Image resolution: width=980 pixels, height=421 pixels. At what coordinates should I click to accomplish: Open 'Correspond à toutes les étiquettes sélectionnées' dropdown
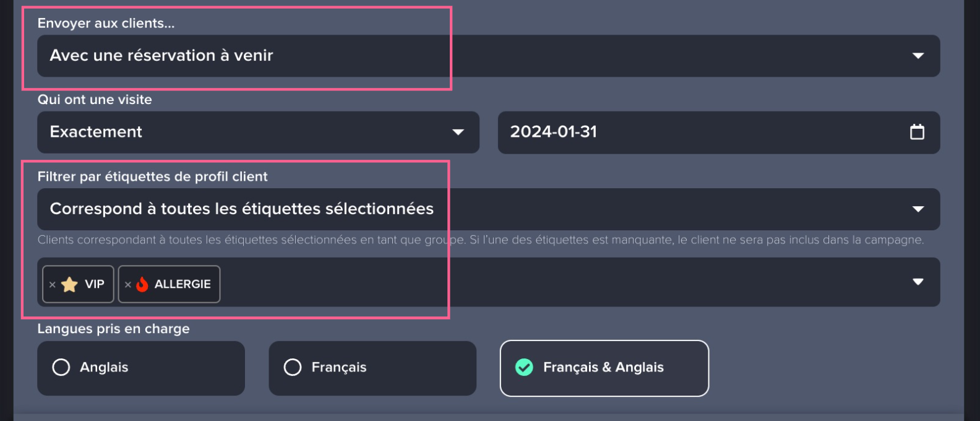coord(241,209)
